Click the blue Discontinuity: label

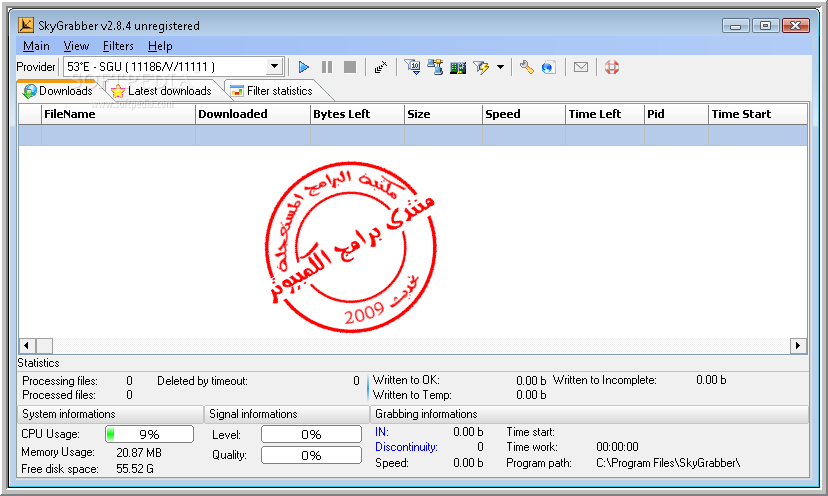[406, 447]
